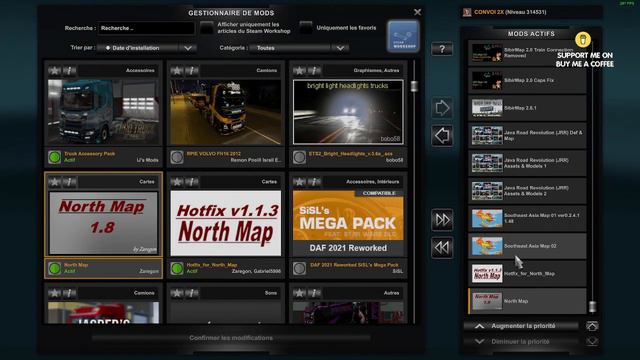
Task: Open the Trier par sort dropdown
Action: [147, 48]
